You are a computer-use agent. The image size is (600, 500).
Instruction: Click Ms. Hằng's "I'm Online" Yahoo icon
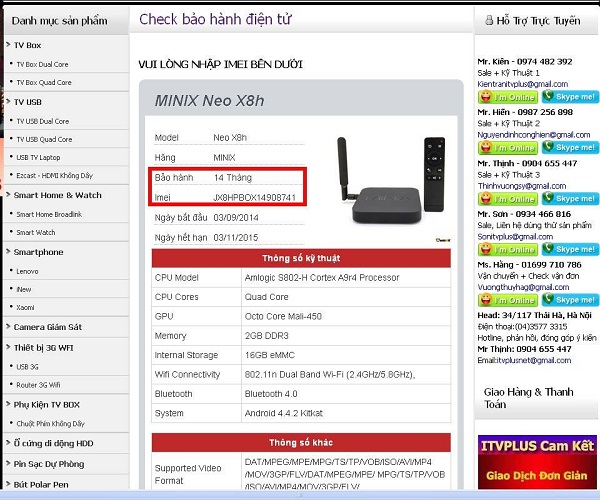click(507, 300)
